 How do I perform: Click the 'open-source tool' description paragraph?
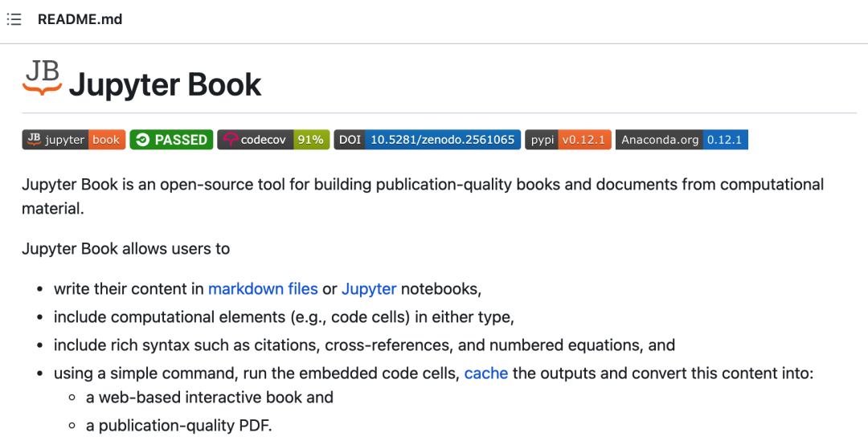point(423,197)
